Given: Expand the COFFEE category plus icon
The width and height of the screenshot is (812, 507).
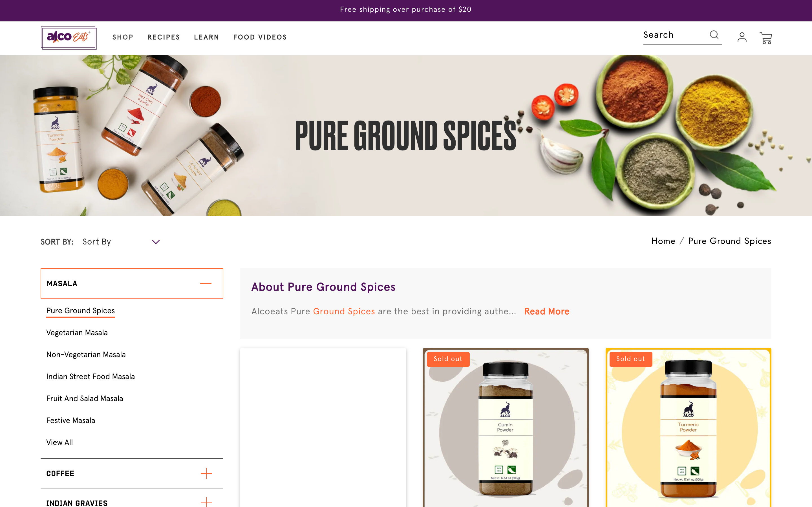Looking at the screenshot, I should (206, 473).
